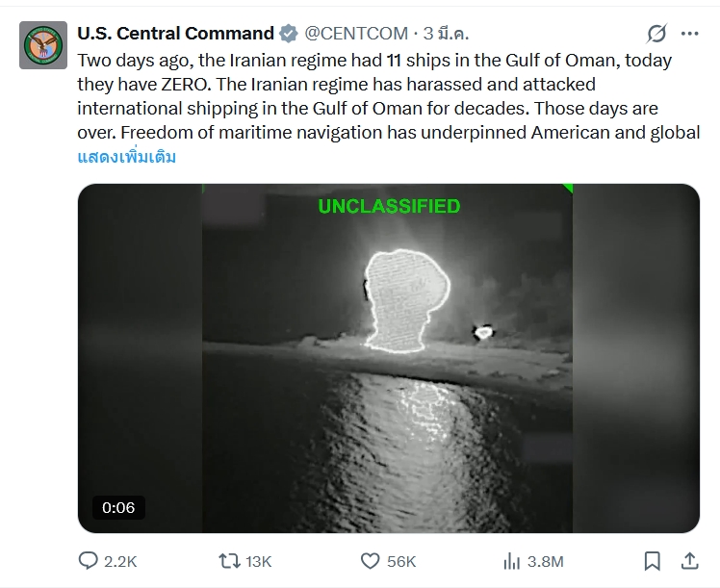Viewport: 720px width, 588px height.
Task: Like the post with the heart icon
Action: coord(370,560)
